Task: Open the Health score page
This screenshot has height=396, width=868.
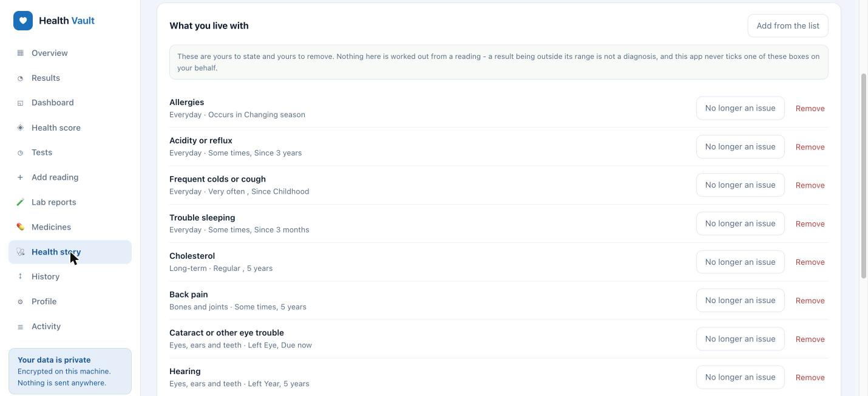Action: click(x=70, y=128)
